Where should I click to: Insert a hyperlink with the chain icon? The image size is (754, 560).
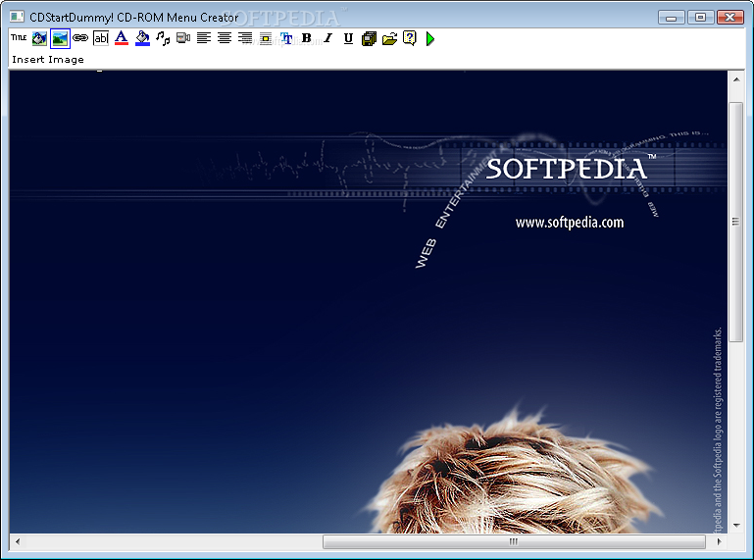click(x=80, y=37)
